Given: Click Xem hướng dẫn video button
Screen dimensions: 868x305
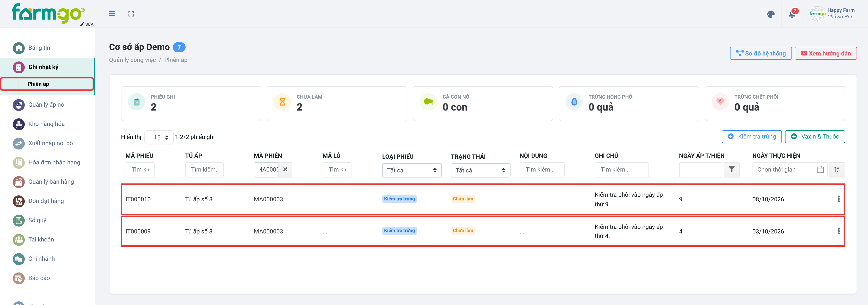Looking at the screenshot, I should tap(825, 53).
